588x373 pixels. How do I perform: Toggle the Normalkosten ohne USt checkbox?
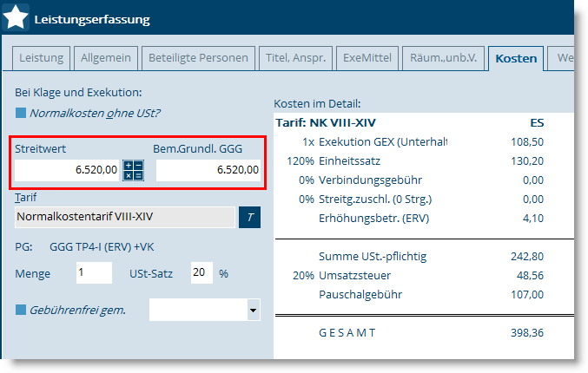tap(21, 113)
